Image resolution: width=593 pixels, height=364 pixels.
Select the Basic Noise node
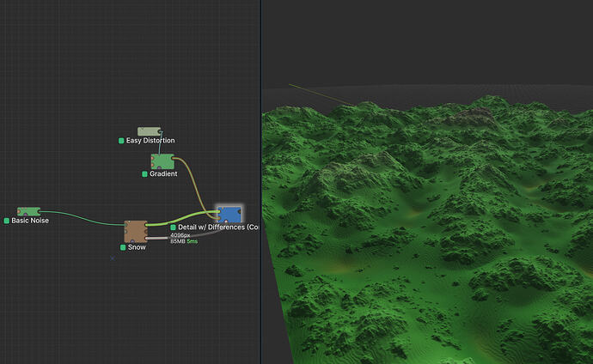[x=28, y=211]
